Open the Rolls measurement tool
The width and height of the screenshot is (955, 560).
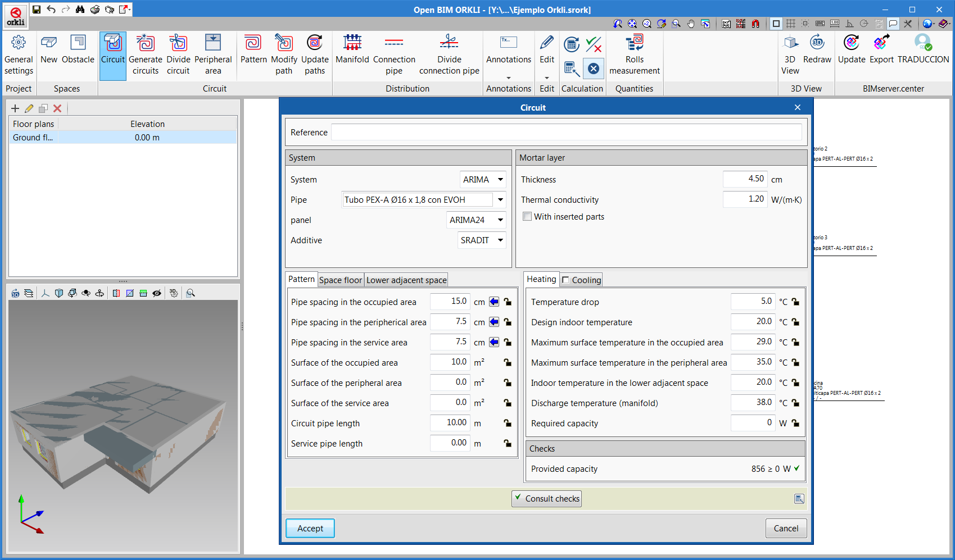(x=634, y=53)
